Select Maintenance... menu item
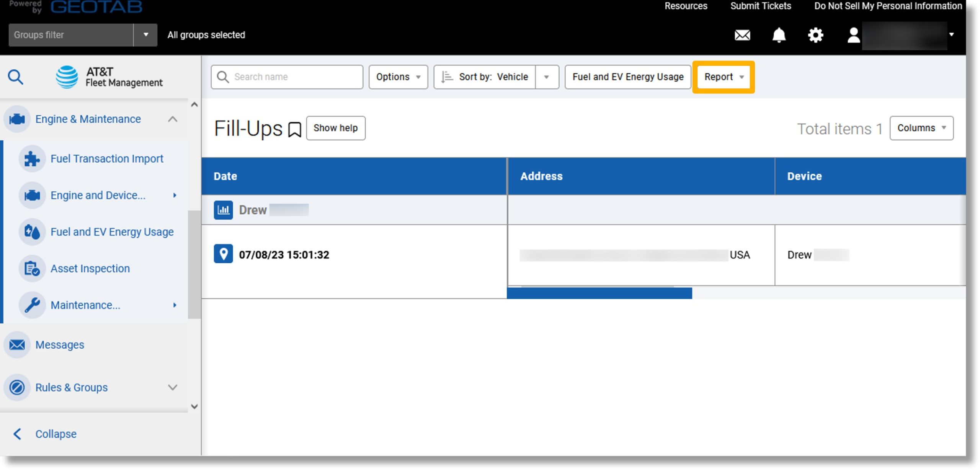This screenshot has width=980, height=470. 85,305
